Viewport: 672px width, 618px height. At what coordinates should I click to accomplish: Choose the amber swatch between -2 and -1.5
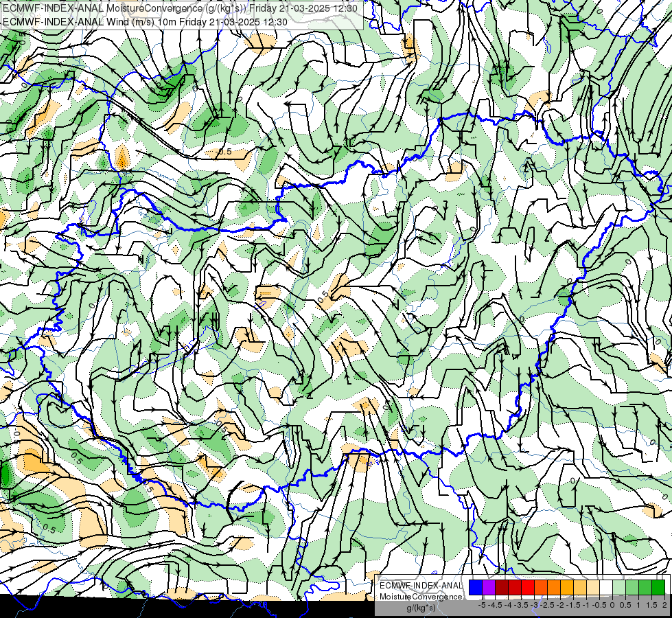[x=567, y=587]
